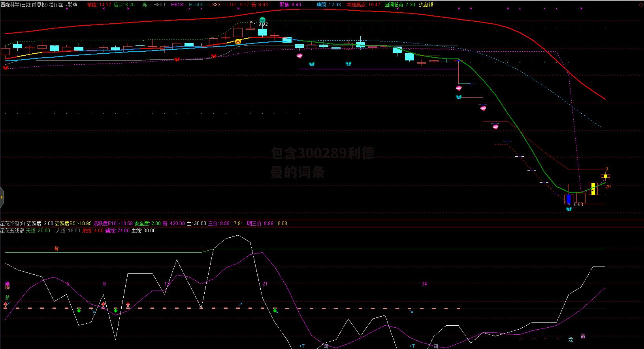Click the 星花评级(8) indicator title

point(13,223)
